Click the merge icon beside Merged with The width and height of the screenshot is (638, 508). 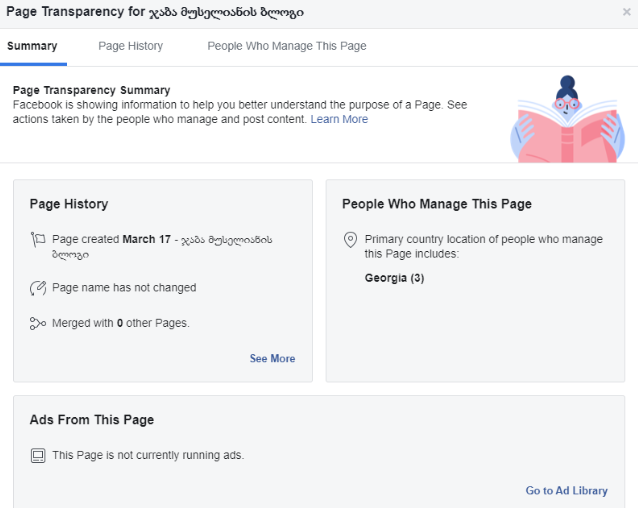pos(38,323)
